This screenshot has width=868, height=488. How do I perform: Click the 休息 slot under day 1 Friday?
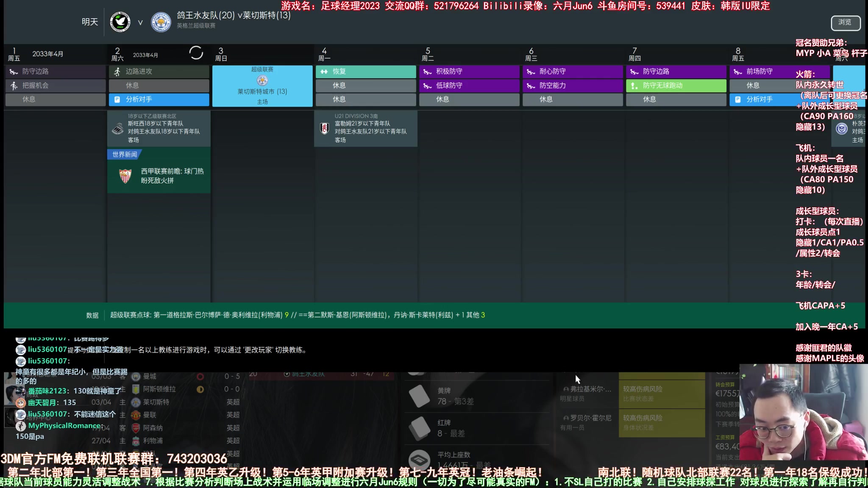tap(56, 100)
